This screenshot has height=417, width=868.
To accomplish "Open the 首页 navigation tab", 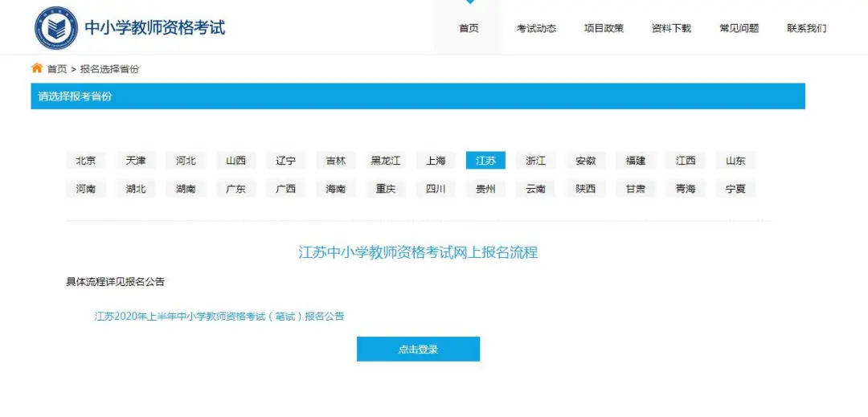I will point(469,28).
